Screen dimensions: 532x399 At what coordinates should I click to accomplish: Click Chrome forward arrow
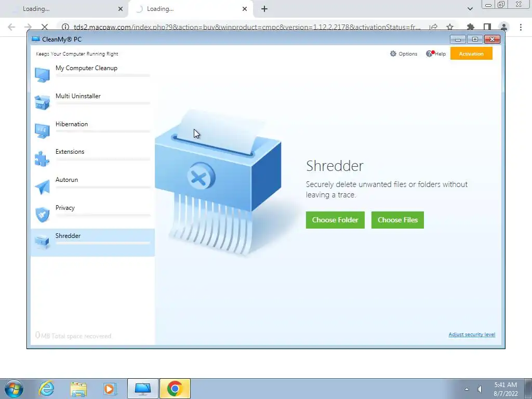coord(28,27)
